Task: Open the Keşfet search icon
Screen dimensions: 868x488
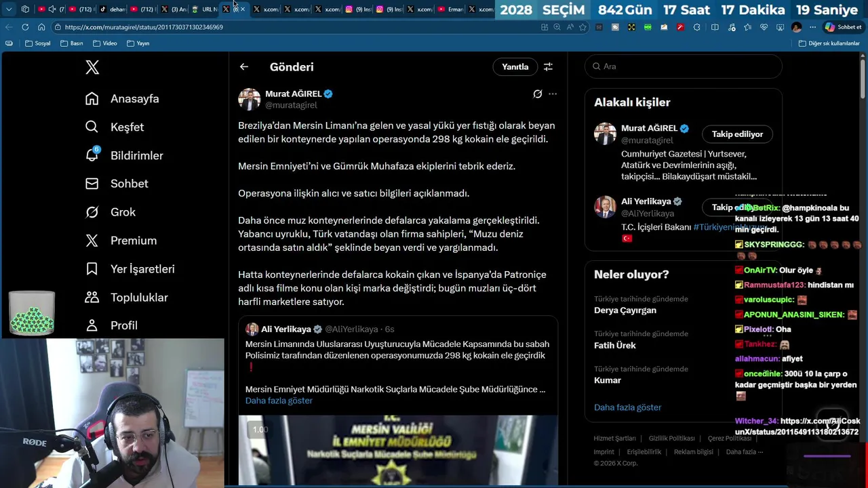Action: coord(92,127)
